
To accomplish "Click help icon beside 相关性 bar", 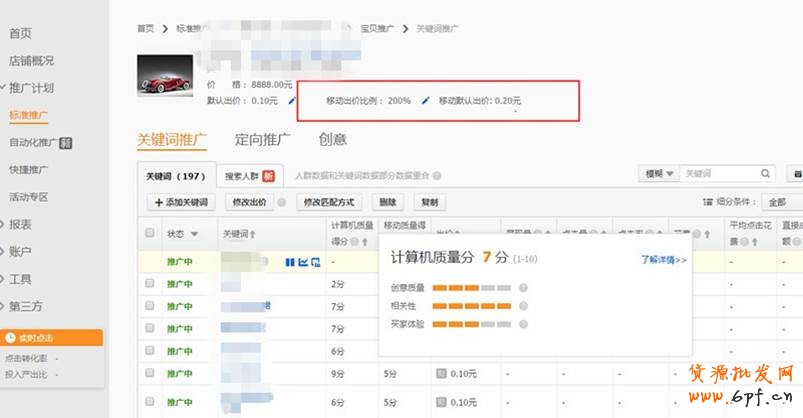I will [524, 306].
